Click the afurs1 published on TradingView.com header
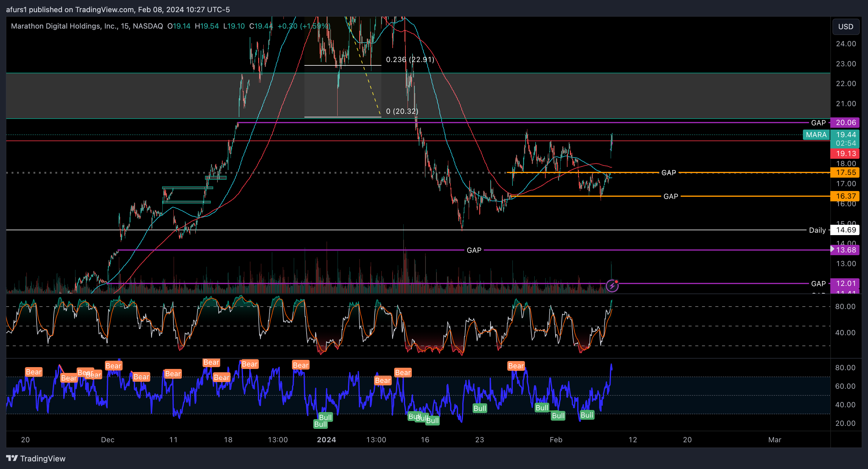 118,9
